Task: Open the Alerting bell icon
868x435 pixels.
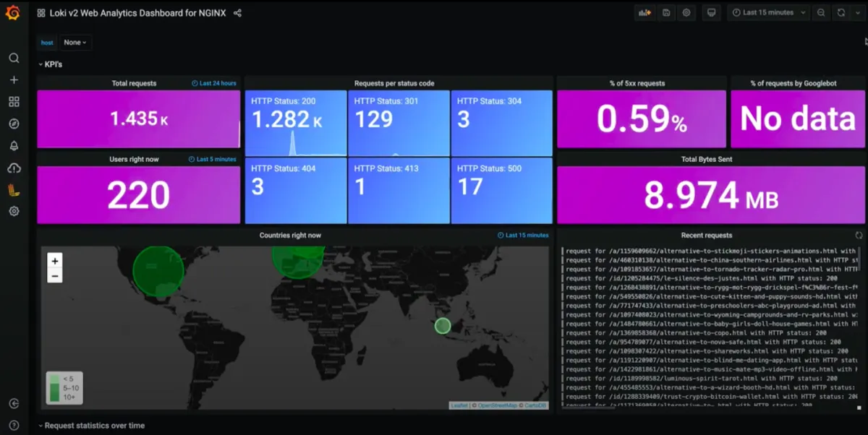Action: coord(14,145)
